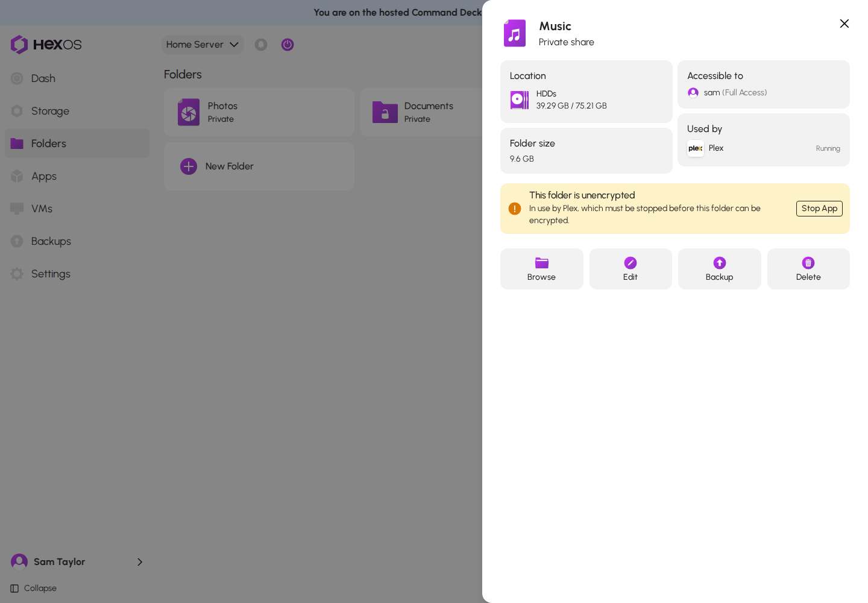Open Settings from the sidebar
Image resolution: width=868 pixels, height=603 pixels.
click(x=77, y=274)
